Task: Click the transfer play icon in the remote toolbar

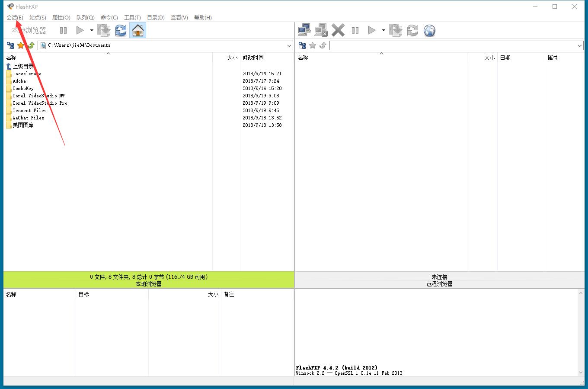Action: [371, 30]
